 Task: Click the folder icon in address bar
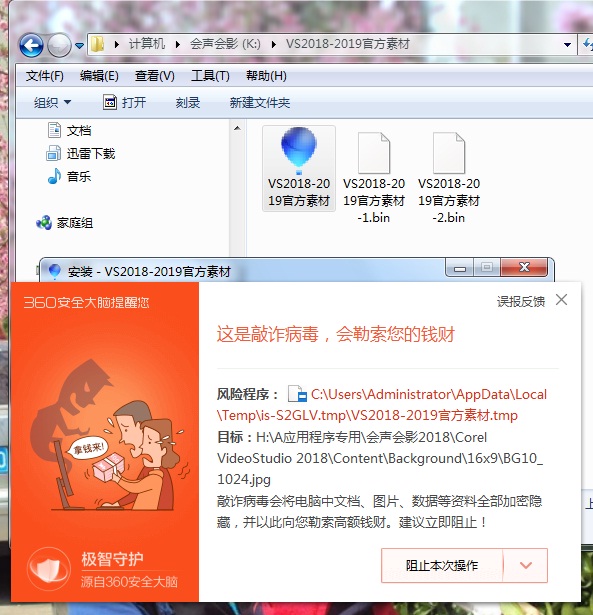[97, 44]
